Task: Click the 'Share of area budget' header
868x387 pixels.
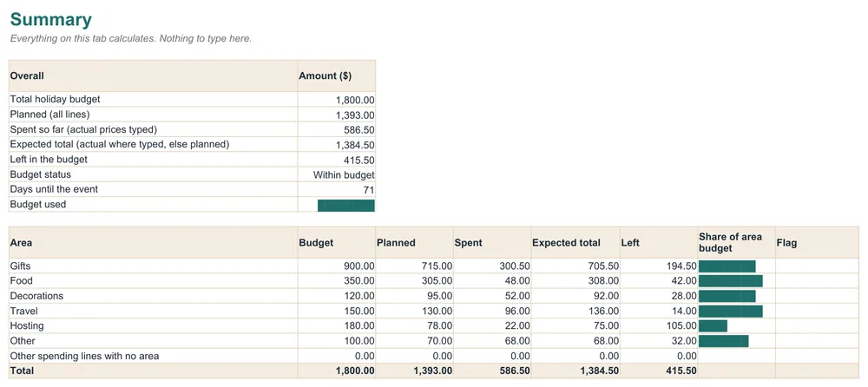Action: coord(736,242)
